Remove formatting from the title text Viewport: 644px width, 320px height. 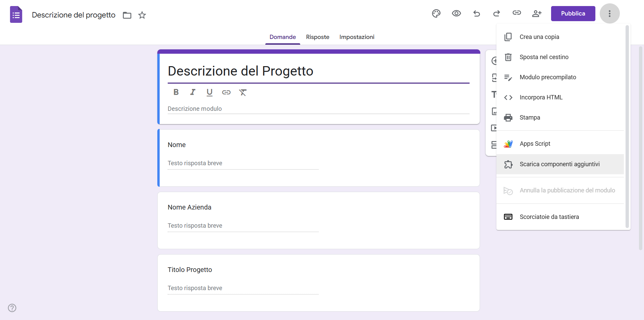[243, 92]
